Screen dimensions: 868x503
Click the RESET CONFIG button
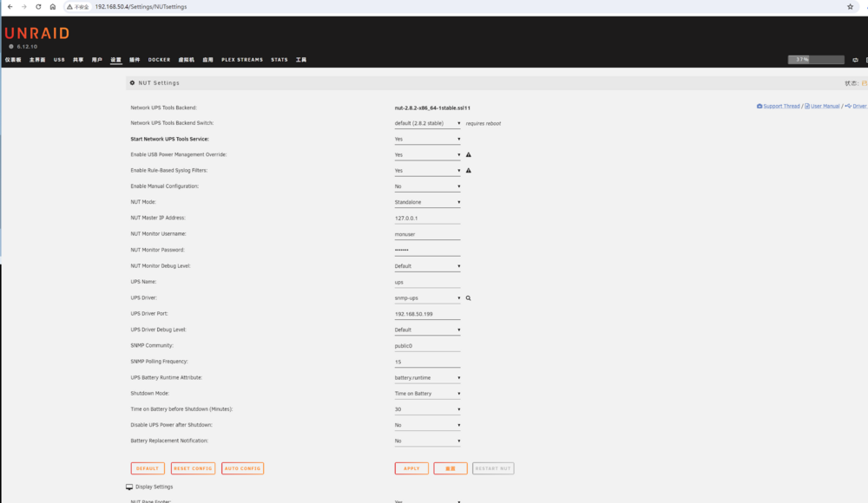(x=193, y=468)
